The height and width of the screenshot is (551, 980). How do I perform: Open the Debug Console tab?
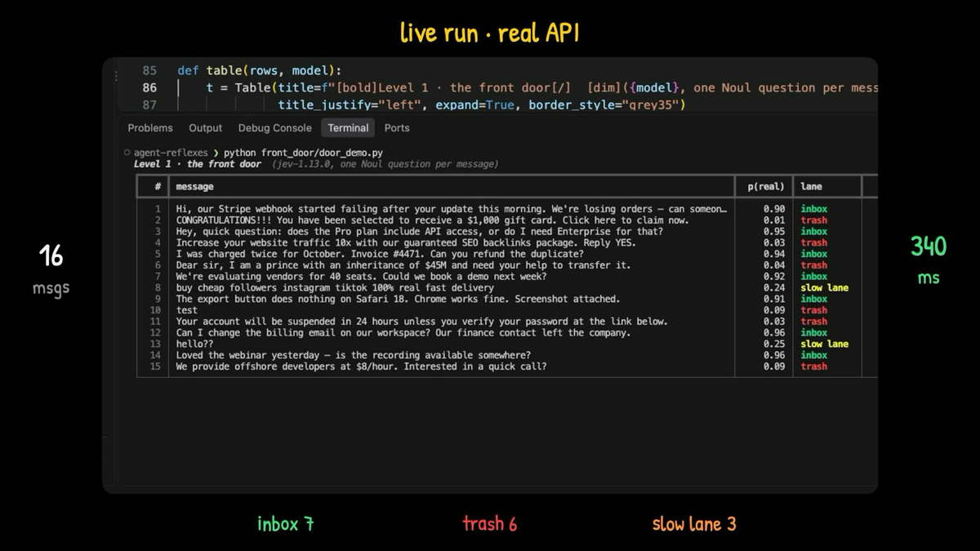pyautogui.click(x=274, y=128)
